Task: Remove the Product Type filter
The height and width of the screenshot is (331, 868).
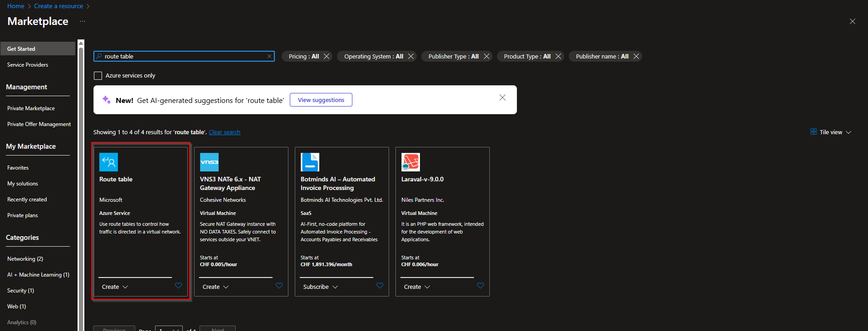Action: pos(558,56)
